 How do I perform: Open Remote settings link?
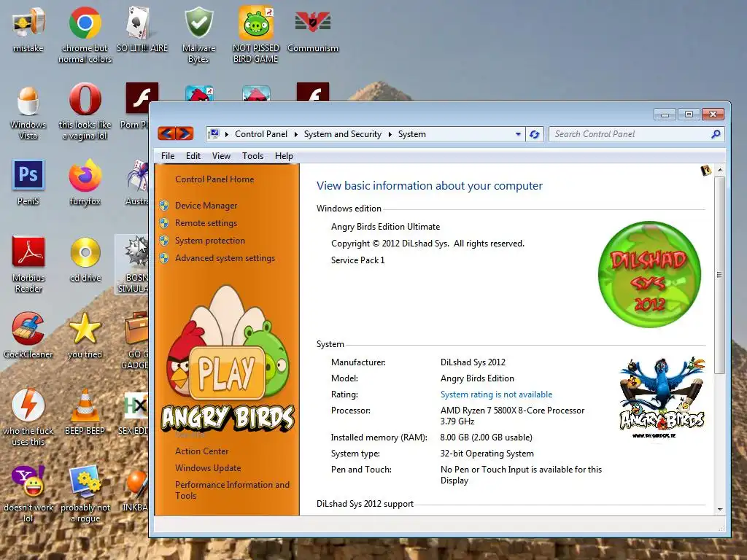pyautogui.click(x=206, y=223)
